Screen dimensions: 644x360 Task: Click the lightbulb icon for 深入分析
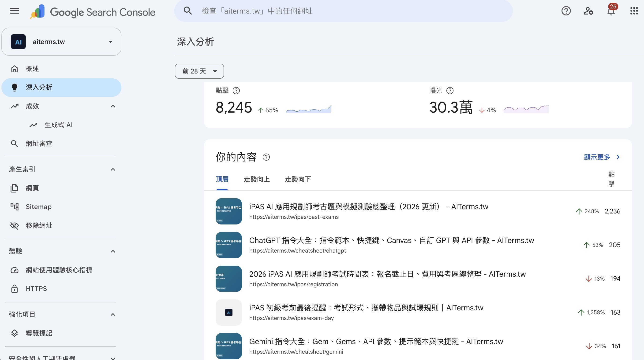15,87
